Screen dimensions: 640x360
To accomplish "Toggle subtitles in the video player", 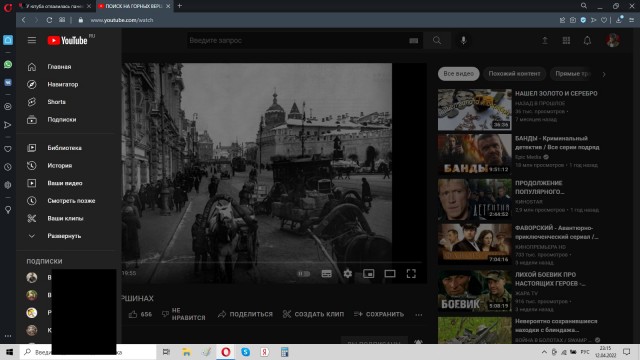I will tap(327, 274).
